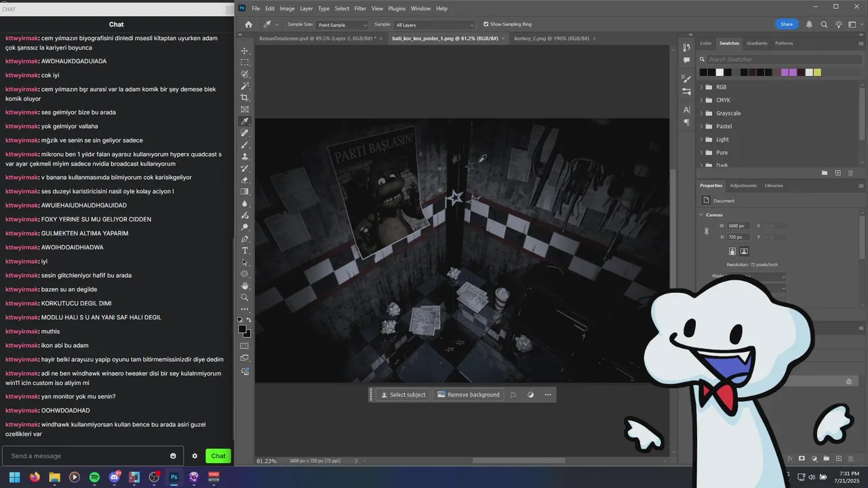Toggle canvas width-height link
Image resolution: width=868 pixels, height=488 pixels.
coord(707,231)
